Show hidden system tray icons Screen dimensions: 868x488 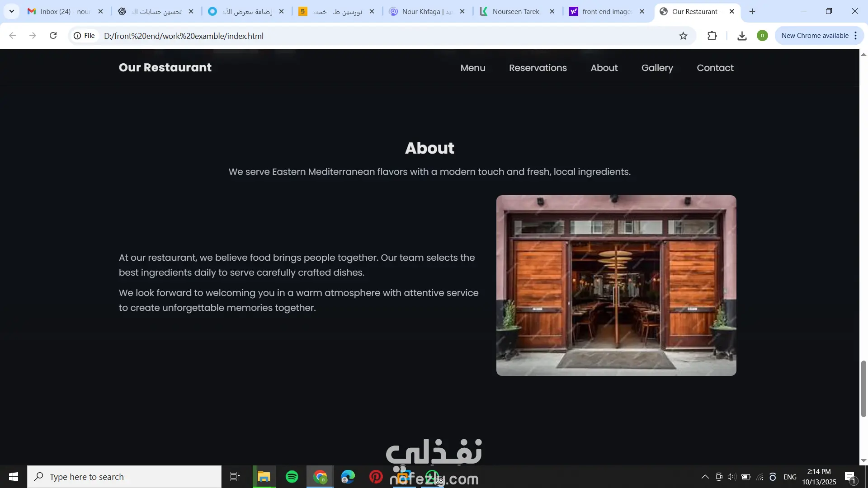[705, 477]
